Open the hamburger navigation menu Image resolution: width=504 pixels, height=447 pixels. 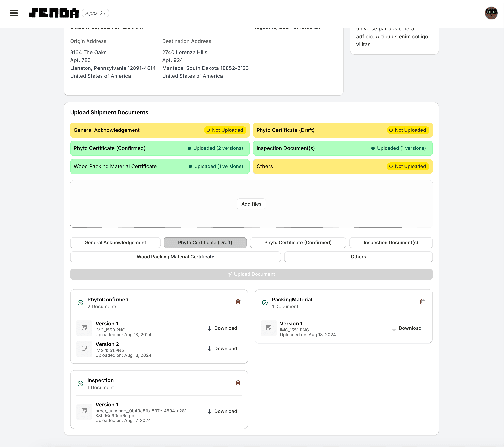tap(14, 13)
